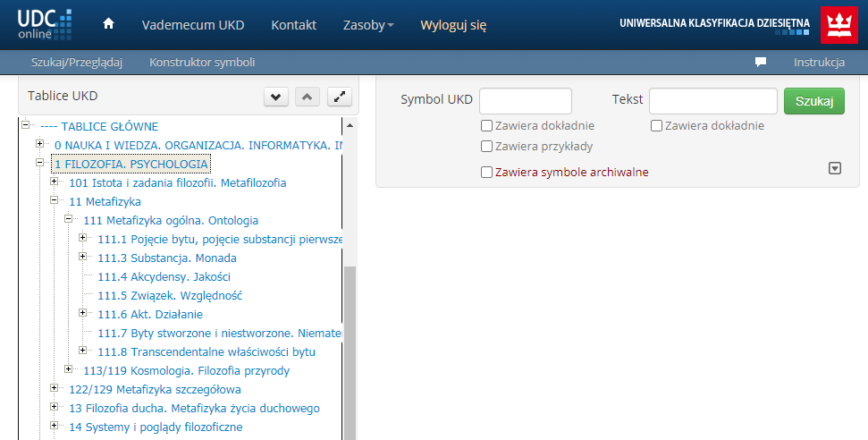This screenshot has height=440, width=868.
Task: Enable Zawiera dokładnie under Symbol UKD
Action: tap(487, 126)
